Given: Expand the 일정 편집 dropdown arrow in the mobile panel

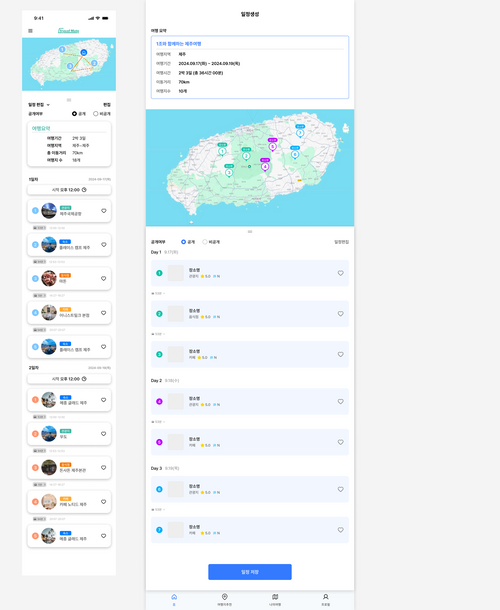Looking at the screenshot, I should pos(48,105).
